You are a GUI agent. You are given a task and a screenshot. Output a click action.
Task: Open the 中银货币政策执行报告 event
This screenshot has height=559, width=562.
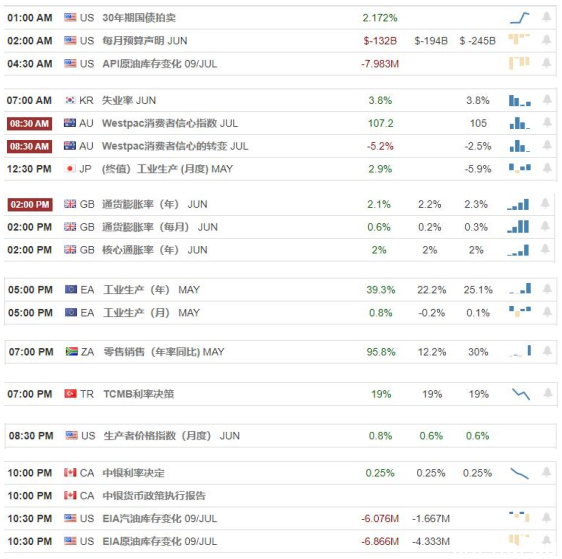point(154,496)
